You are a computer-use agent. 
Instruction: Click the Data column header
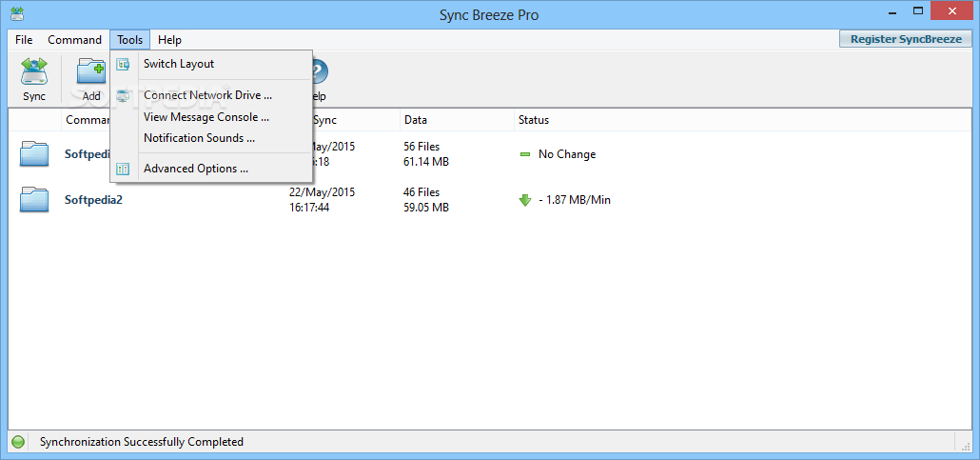coord(457,120)
